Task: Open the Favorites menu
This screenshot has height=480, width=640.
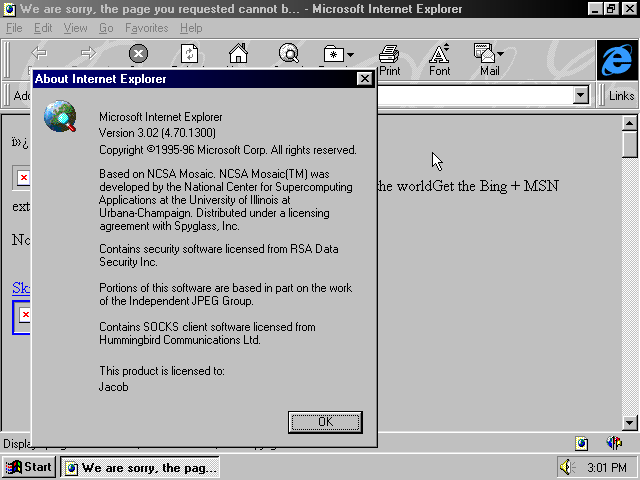Action: (x=147, y=28)
